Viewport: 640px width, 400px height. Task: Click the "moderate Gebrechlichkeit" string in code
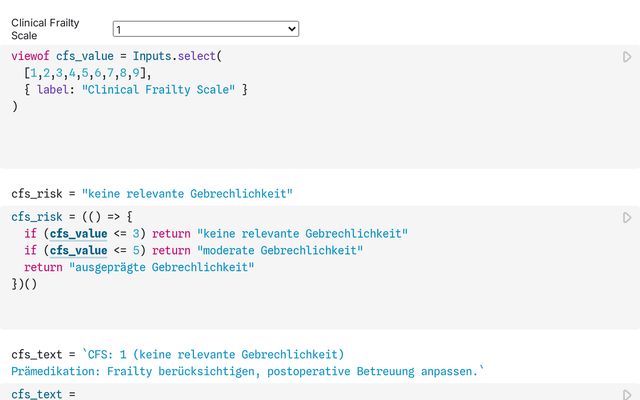(280, 251)
